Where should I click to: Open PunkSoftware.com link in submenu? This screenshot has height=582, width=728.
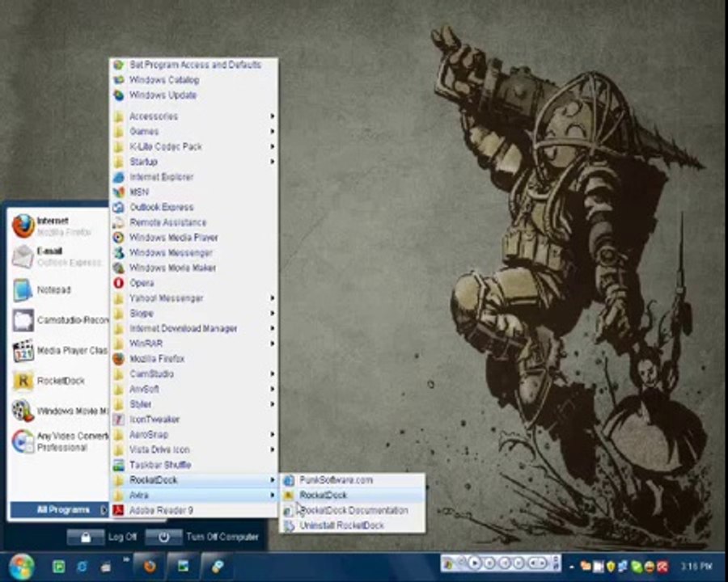tap(353, 480)
